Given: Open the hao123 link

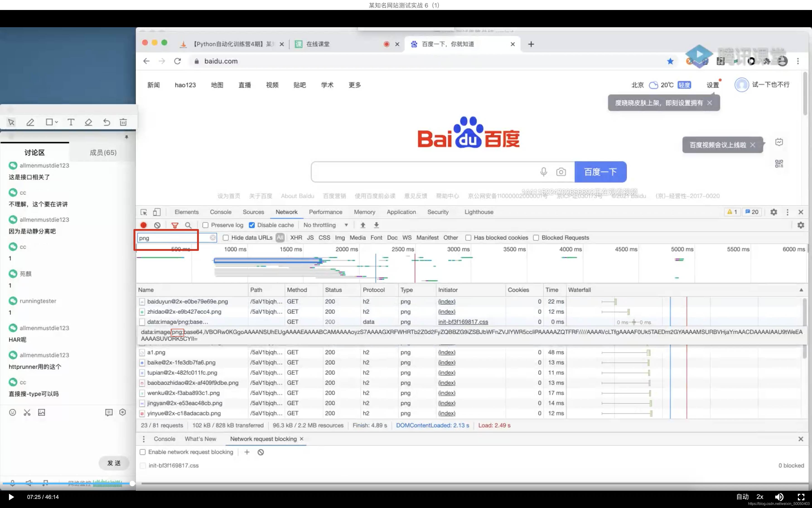Looking at the screenshot, I should tap(185, 85).
